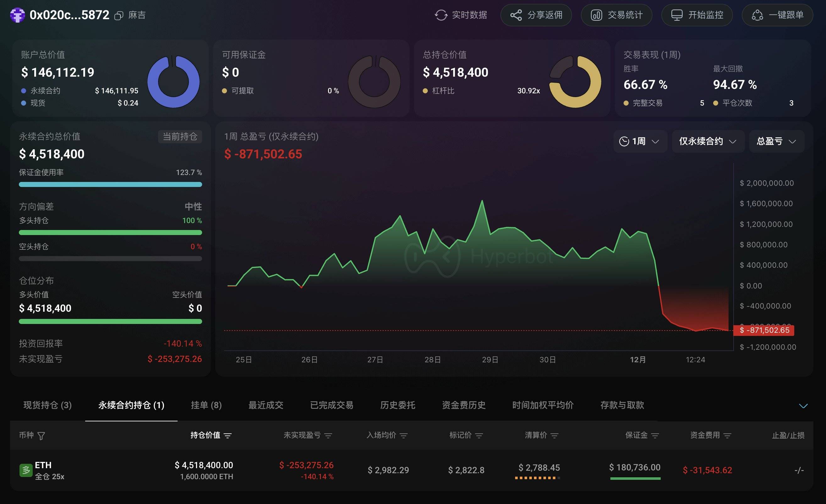Sort by entry price column icon
The image size is (826, 504).
click(x=404, y=436)
